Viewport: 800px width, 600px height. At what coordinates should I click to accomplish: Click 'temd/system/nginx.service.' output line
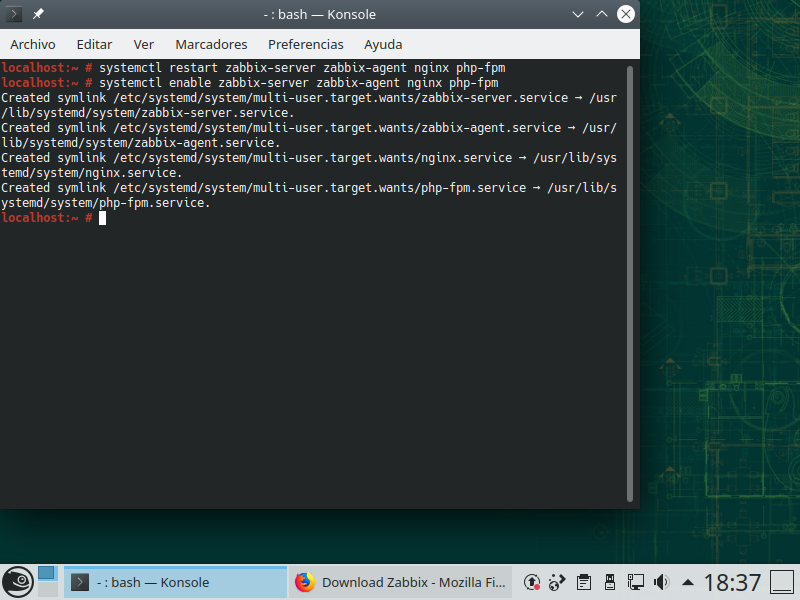[x=92, y=173]
